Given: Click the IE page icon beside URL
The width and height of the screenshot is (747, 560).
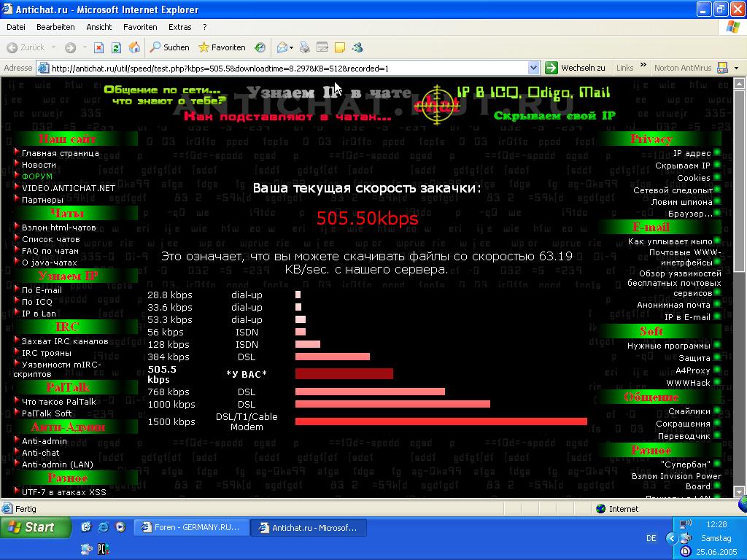Looking at the screenshot, I should pos(43,68).
